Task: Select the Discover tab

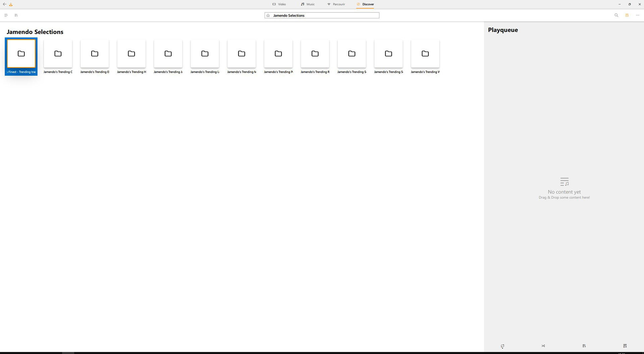Action: [365, 4]
